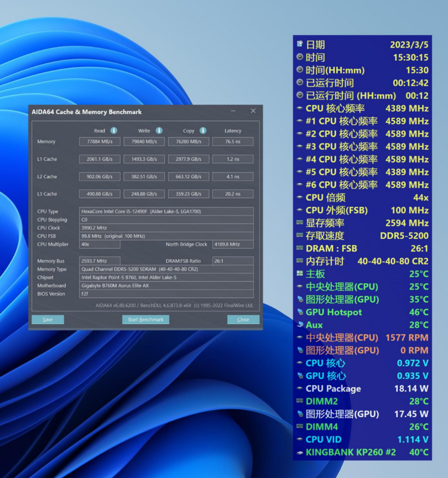The image size is (448, 478).
Task: Click the icon beside CPU 核心 0.972 V
Action: [300, 363]
